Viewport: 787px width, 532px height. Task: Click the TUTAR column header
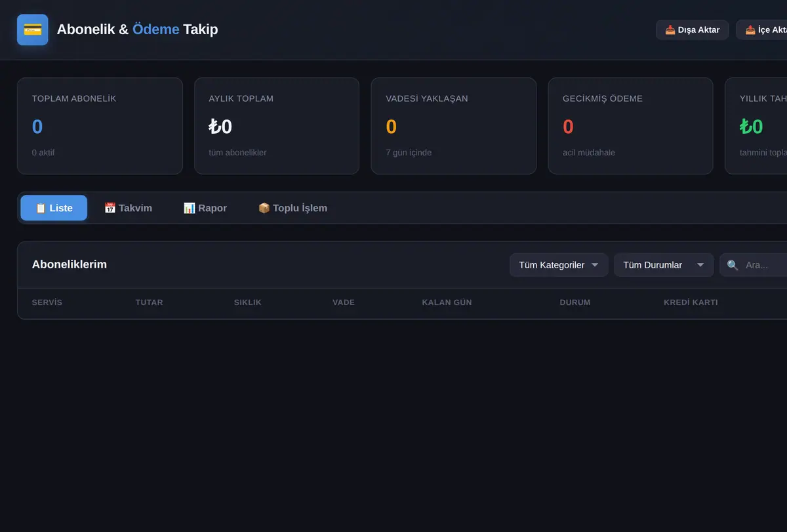click(150, 302)
